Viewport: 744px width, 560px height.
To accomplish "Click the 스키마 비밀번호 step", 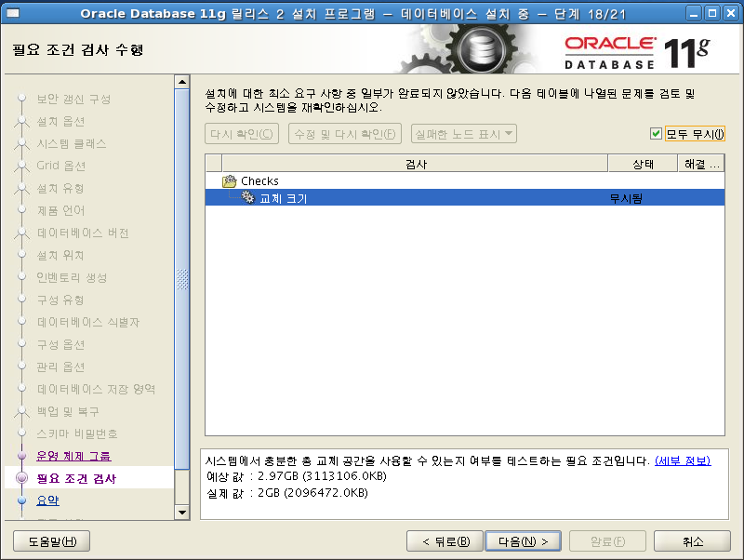I will tap(77, 433).
